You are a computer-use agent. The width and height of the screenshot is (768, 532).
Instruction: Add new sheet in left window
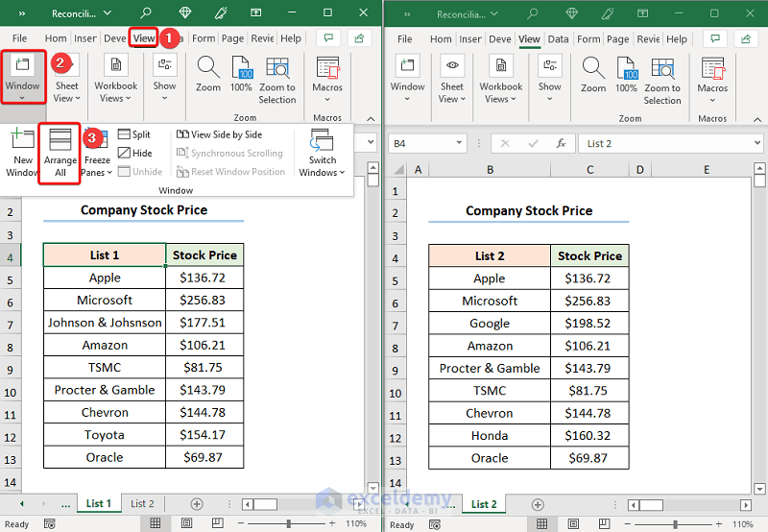[197, 504]
